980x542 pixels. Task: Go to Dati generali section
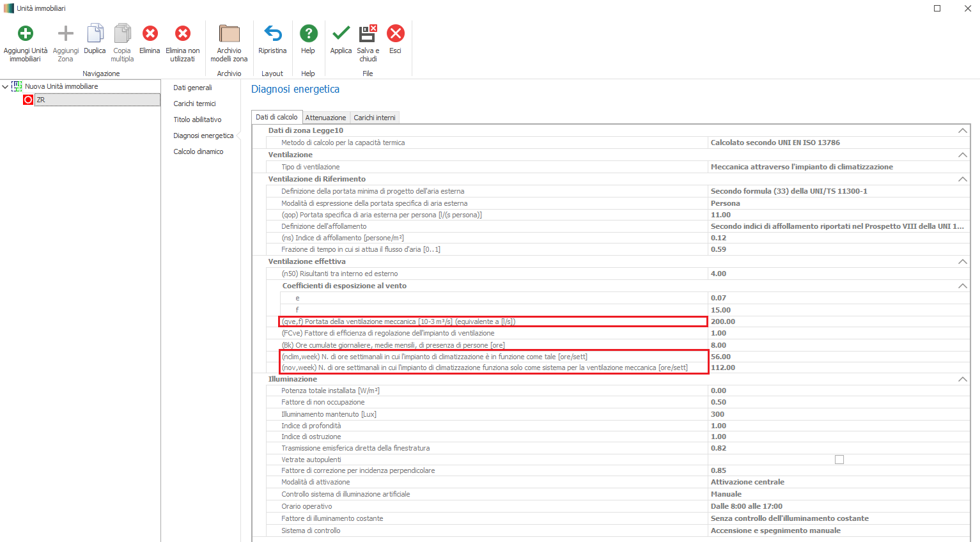(192, 88)
